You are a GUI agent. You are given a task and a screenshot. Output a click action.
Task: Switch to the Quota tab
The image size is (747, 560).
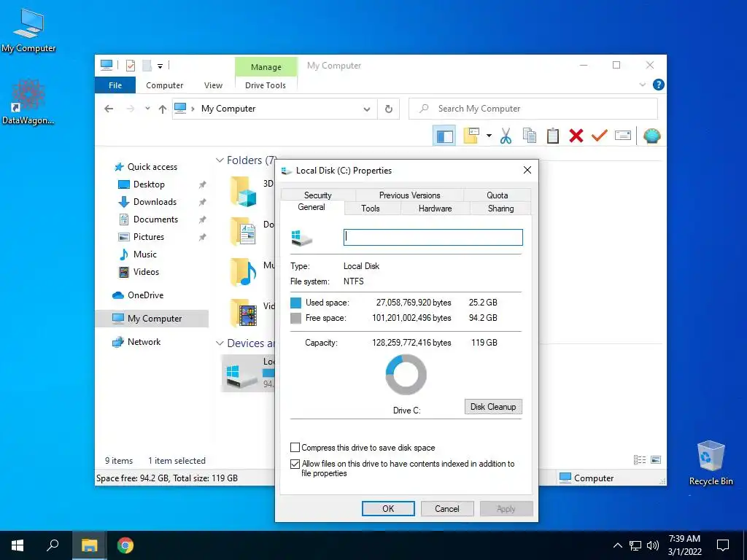tap(497, 195)
